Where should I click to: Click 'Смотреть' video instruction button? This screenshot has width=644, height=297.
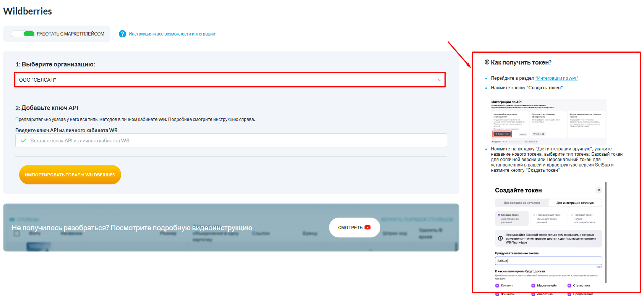pos(354,228)
